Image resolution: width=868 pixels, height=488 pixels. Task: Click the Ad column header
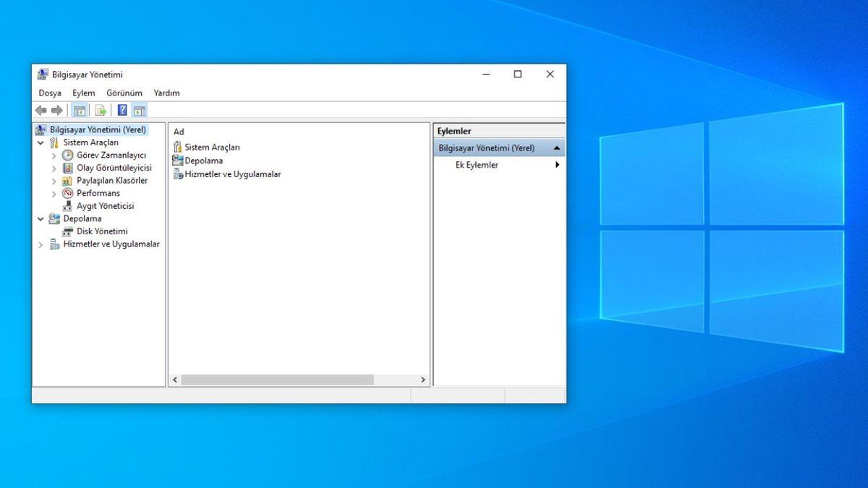tap(178, 131)
